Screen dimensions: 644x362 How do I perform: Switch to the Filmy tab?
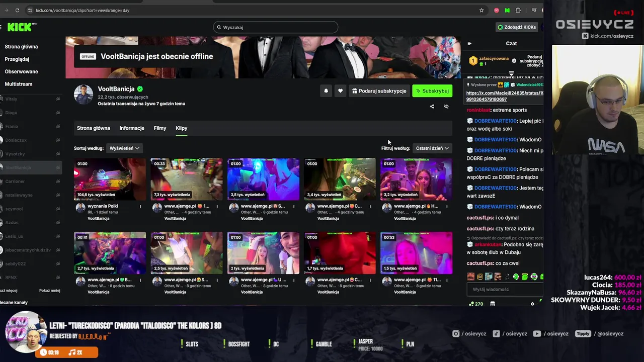[x=160, y=128]
